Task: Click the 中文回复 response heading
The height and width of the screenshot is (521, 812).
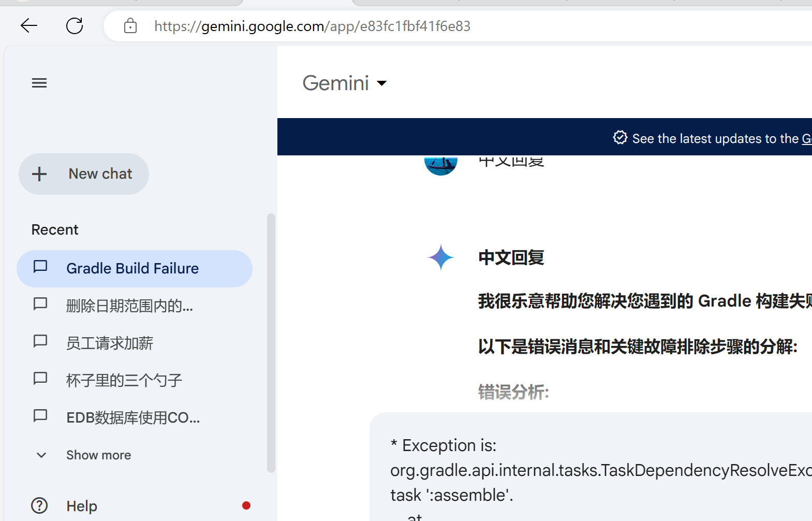Action: 511,257
